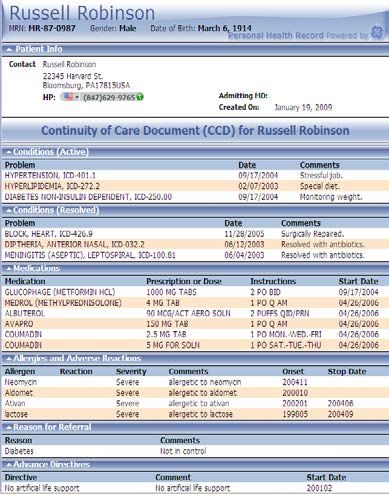Click the Medications 'Start Date' column header
Screen dimensions: 389x494
[x=358, y=281]
